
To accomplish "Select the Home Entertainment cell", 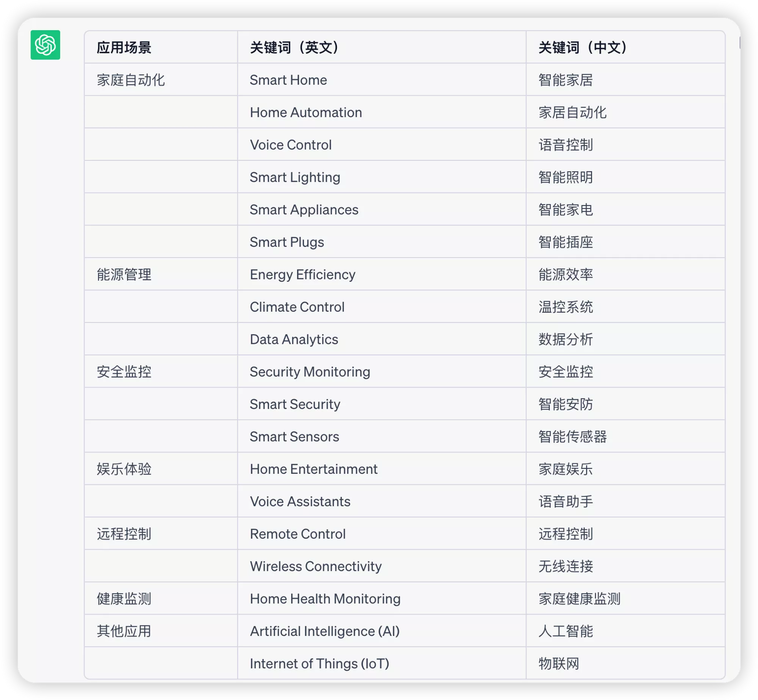I will tap(313, 469).
